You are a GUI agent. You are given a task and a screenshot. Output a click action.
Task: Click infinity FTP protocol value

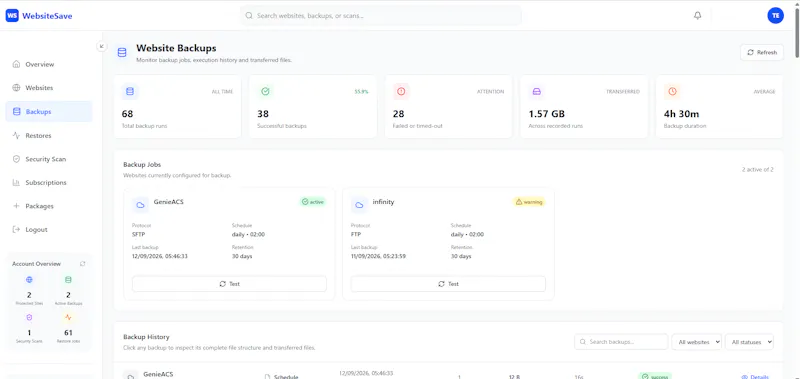coord(355,235)
